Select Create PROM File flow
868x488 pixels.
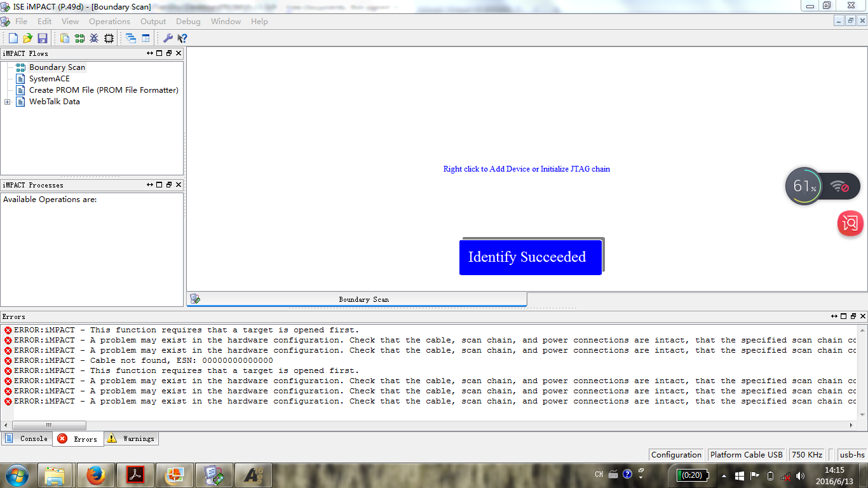pyautogui.click(x=104, y=90)
